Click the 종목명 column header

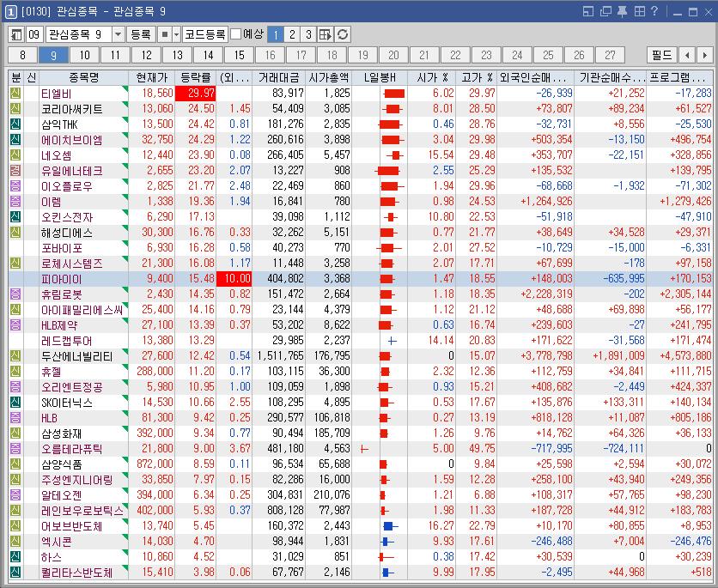click(84, 77)
